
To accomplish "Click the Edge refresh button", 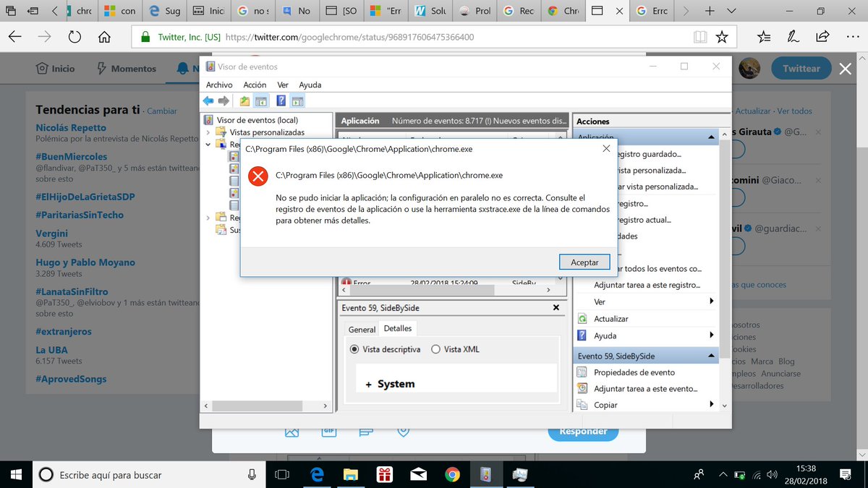I will click(x=74, y=37).
